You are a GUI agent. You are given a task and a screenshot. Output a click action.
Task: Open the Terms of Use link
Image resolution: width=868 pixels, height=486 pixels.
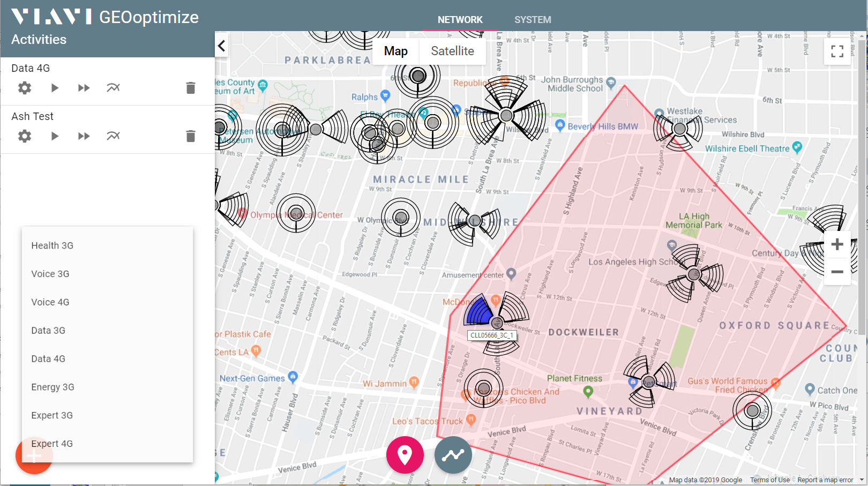pos(770,480)
